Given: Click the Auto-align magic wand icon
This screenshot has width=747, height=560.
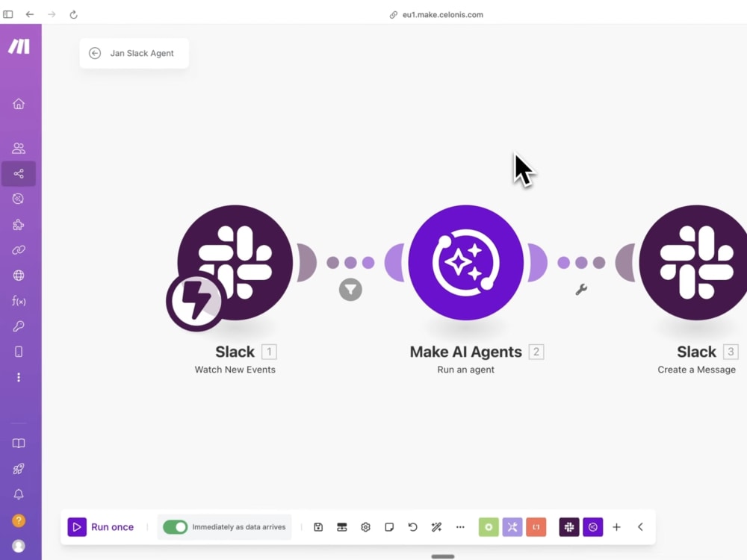Looking at the screenshot, I should coord(436,527).
